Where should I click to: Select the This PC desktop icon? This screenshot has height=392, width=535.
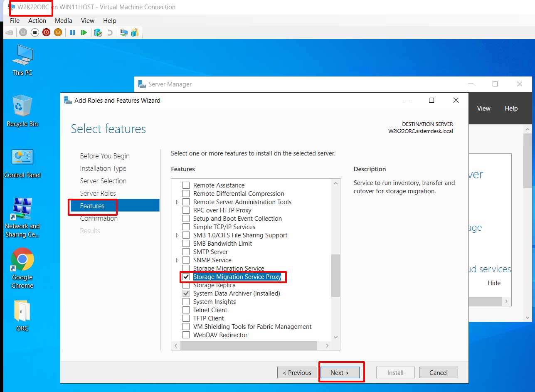click(x=22, y=60)
